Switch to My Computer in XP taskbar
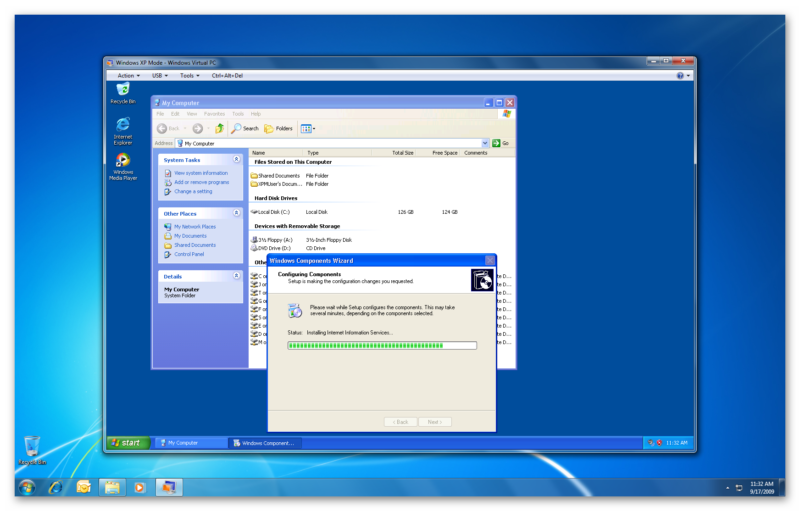This screenshot has height=512, width=800. click(191, 443)
